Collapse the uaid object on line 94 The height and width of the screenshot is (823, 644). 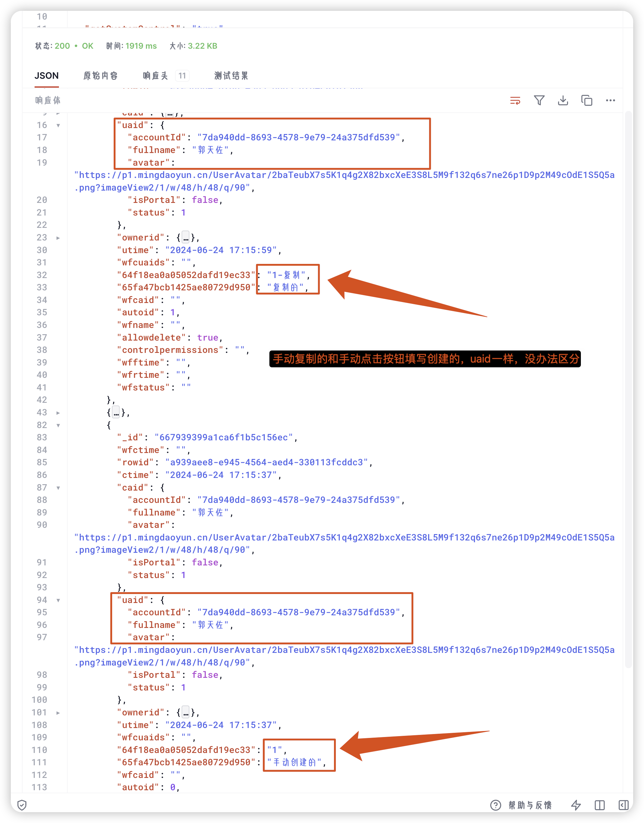click(x=58, y=600)
